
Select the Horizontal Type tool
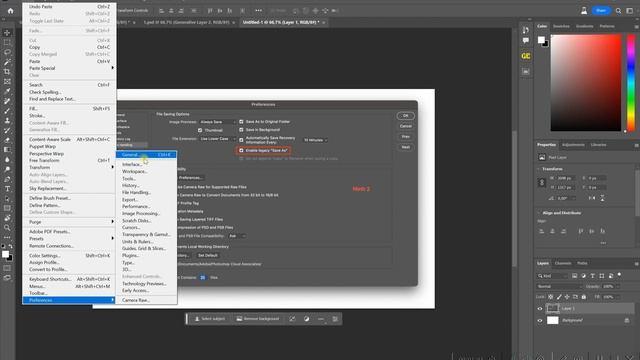(x=7, y=189)
